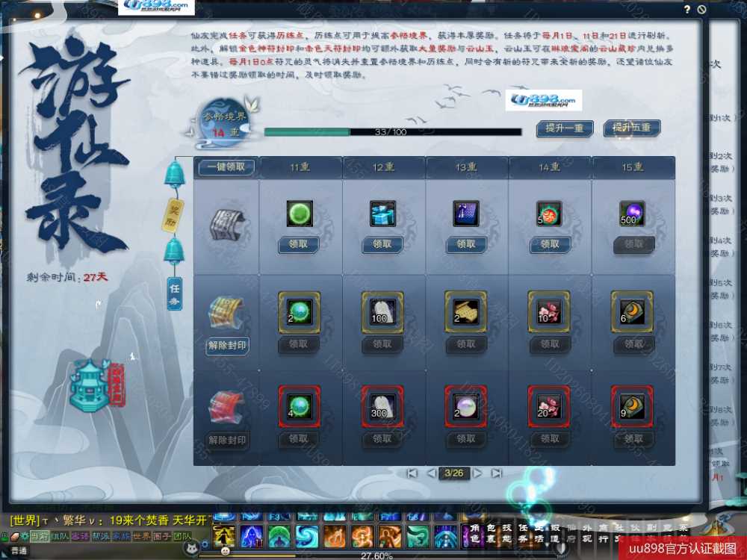Select red-framed white item labeled 300
Image resolution: width=747 pixels, height=560 pixels.
pos(382,407)
